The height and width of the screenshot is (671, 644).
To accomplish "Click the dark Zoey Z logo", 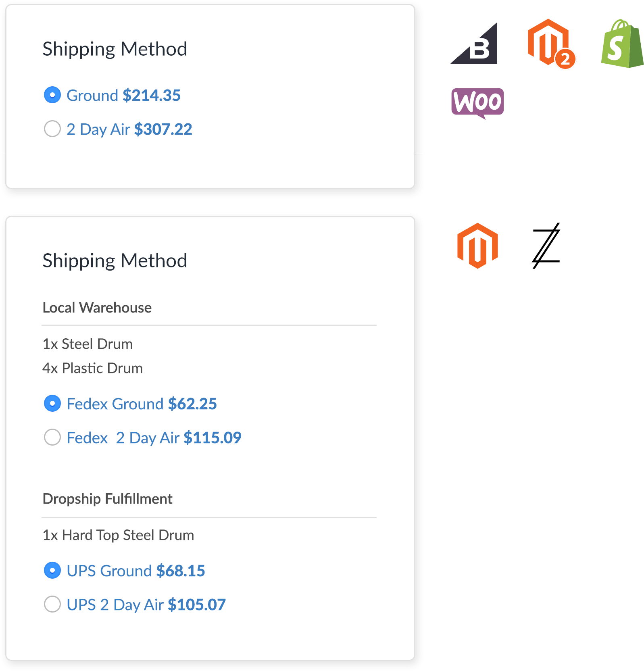I will [546, 246].
